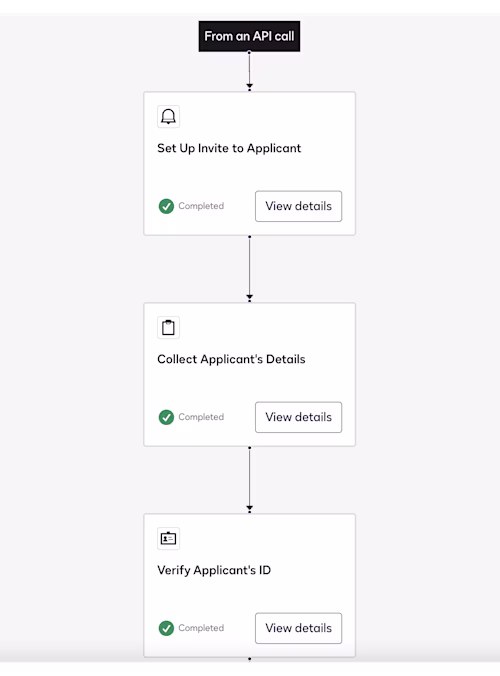
Task: Click Completed status text on Collect Applicant's Details card
Action: [201, 417]
